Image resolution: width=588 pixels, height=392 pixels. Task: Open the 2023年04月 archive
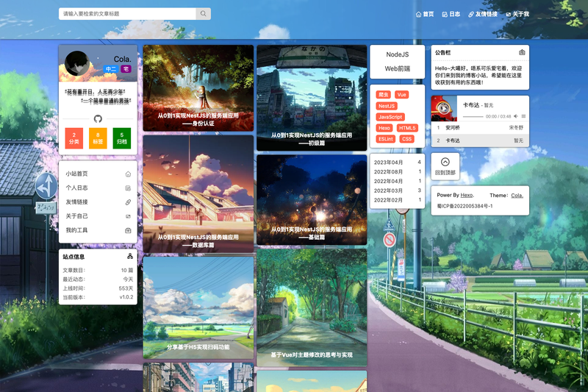point(397,163)
